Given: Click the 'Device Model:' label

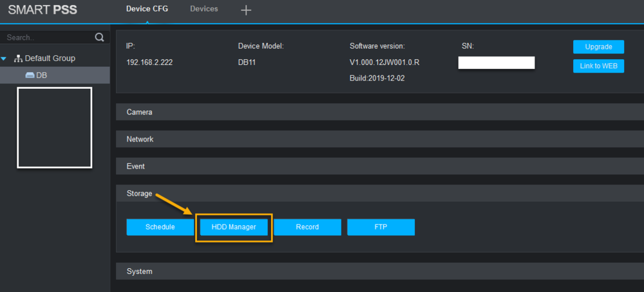Looking at the screenshot, I should (x=261, y=47).
